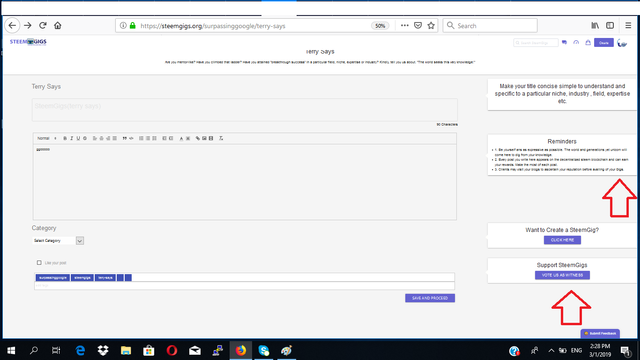This screenshot has height=360, width=640.
Task: Click the insert image icon in editor toolbar
Action: tap(204, 138)
